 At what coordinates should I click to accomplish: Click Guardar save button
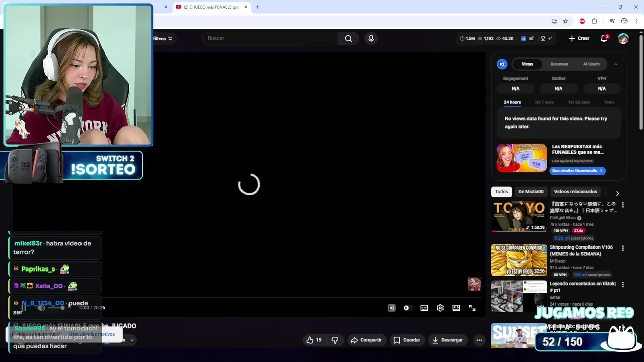pyautogui.click(x=407, y=340)
